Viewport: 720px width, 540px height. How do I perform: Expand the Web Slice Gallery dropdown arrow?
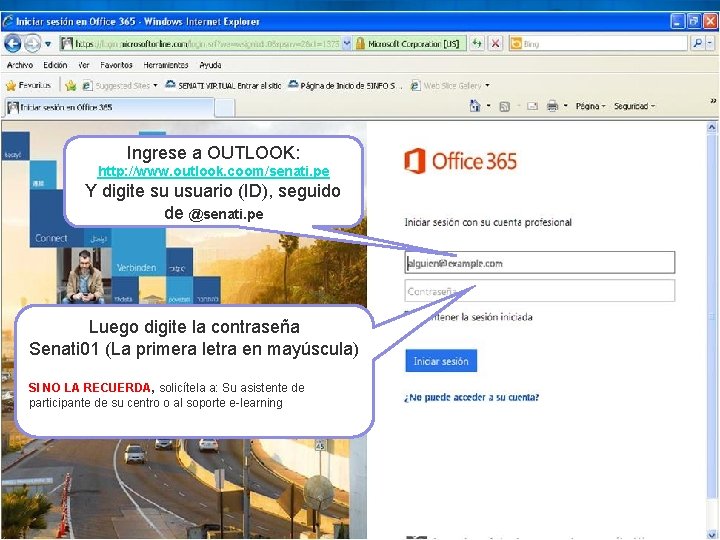[487, 85]
